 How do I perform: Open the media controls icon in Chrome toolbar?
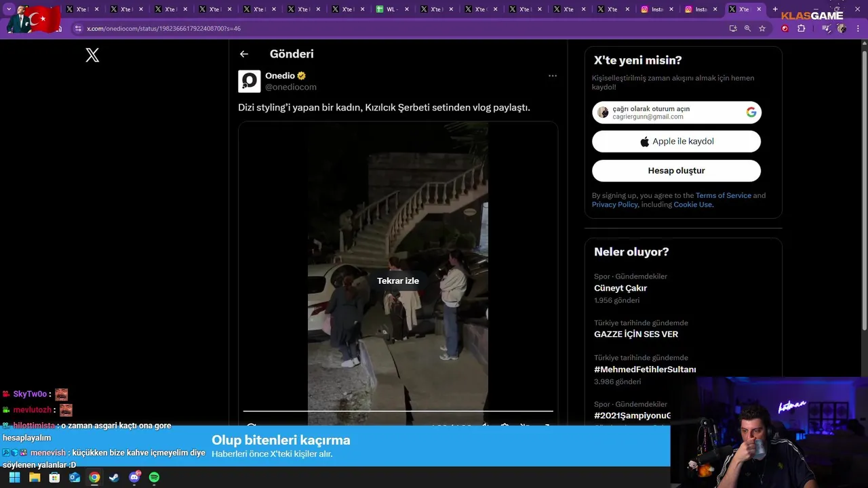pyautogui.click(x=826, y=28)
